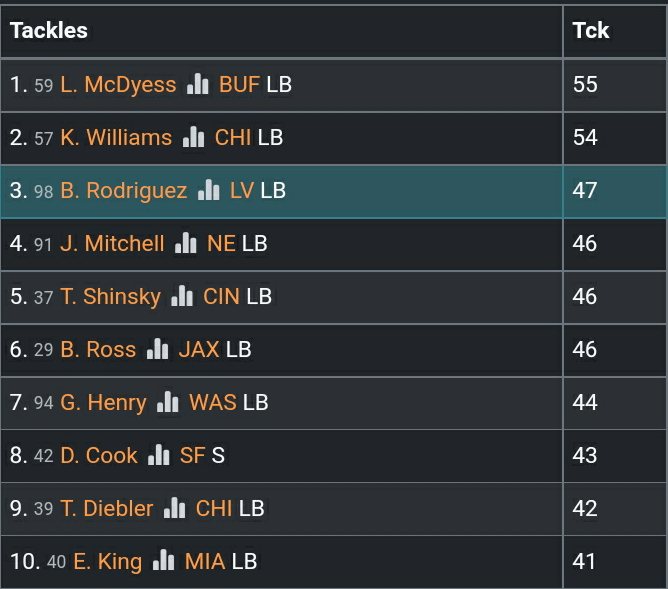
Task: Go to the BUF team link
Action: 239,84
